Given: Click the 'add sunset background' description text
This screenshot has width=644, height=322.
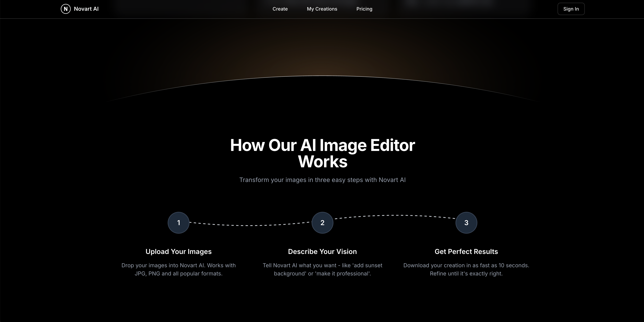Looking at the screenshot, I should (323, 269).
